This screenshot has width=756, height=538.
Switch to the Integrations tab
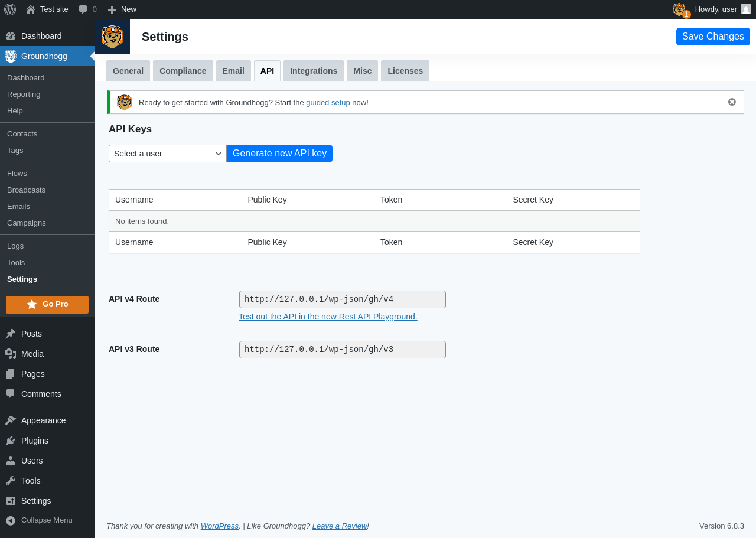pos(314,71)
